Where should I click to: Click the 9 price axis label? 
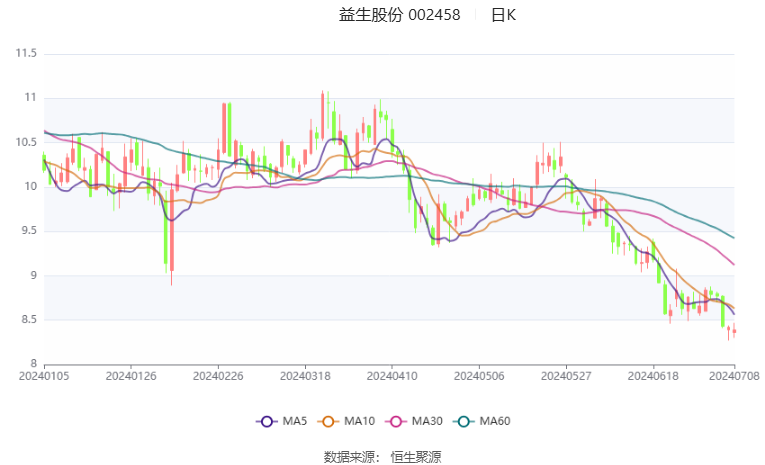click(x=34, y=275)
